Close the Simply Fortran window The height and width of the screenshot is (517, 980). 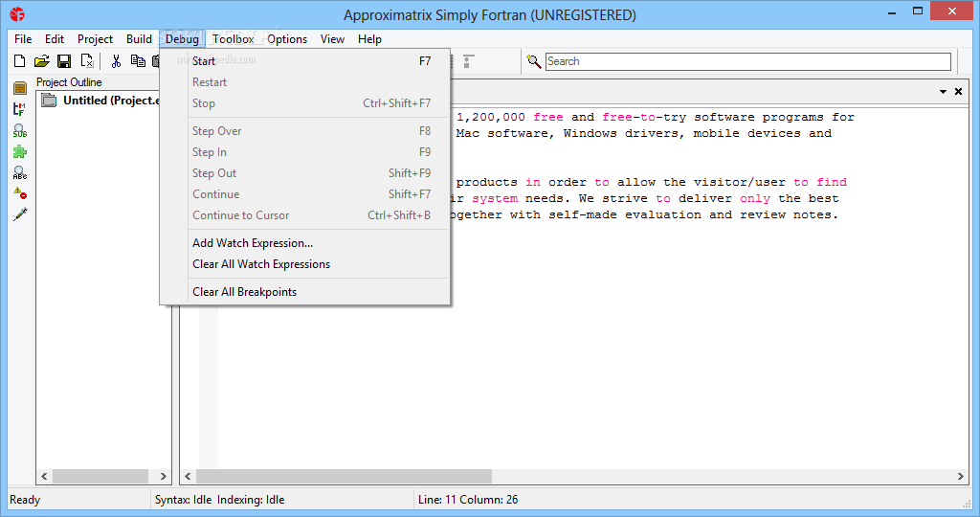pyautogui.click(x=952, y=11)
